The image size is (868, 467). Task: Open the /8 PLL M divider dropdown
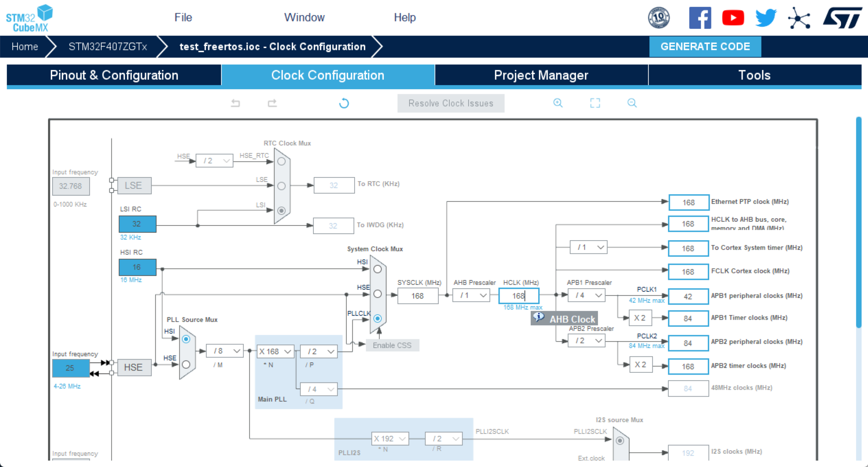coord(225,351)
